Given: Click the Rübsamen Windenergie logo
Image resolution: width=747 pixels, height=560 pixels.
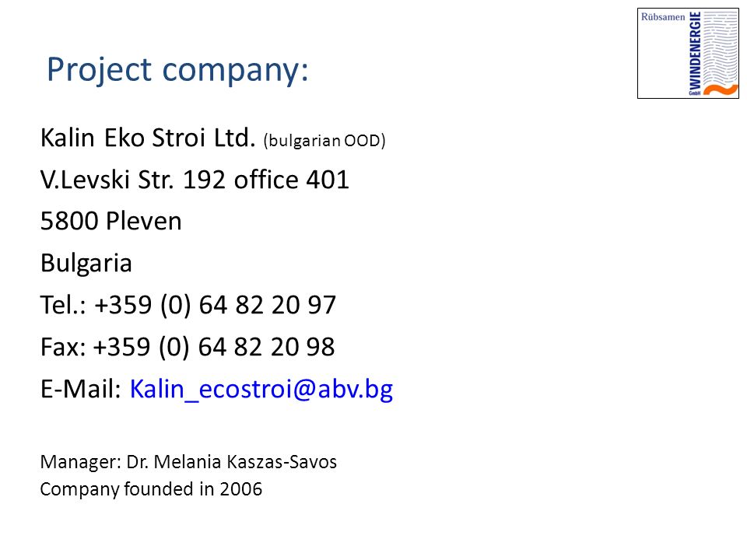Looking at the screenshot, I should [688, 54].
